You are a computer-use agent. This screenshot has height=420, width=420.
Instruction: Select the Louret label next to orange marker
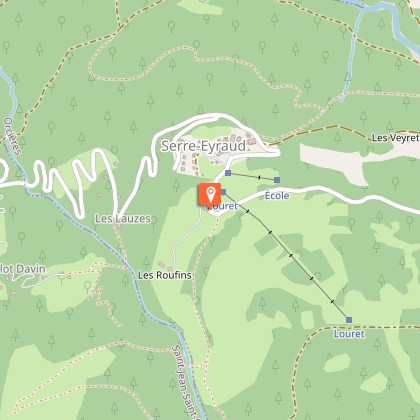[x=223, y=206]
